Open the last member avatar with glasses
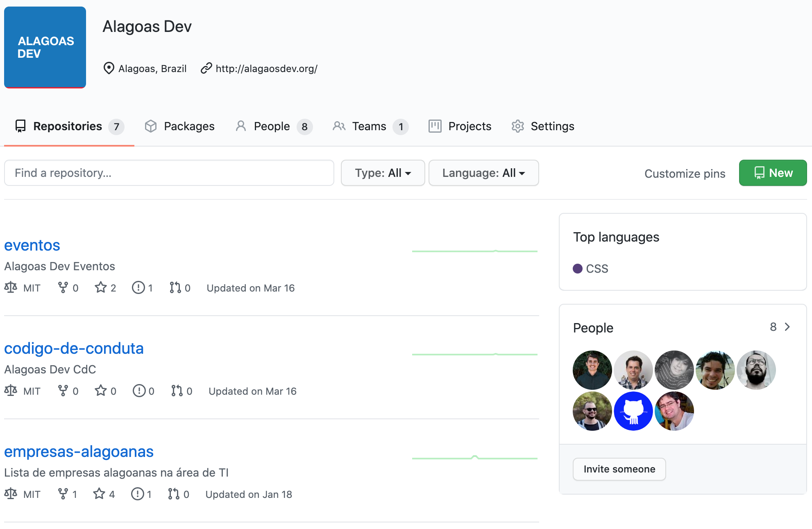Viewport: 812px width, 529px height. [674, 411]
